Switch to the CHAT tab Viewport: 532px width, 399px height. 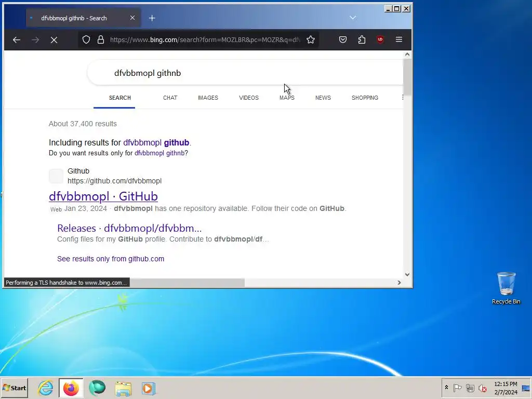click(170, 98)
